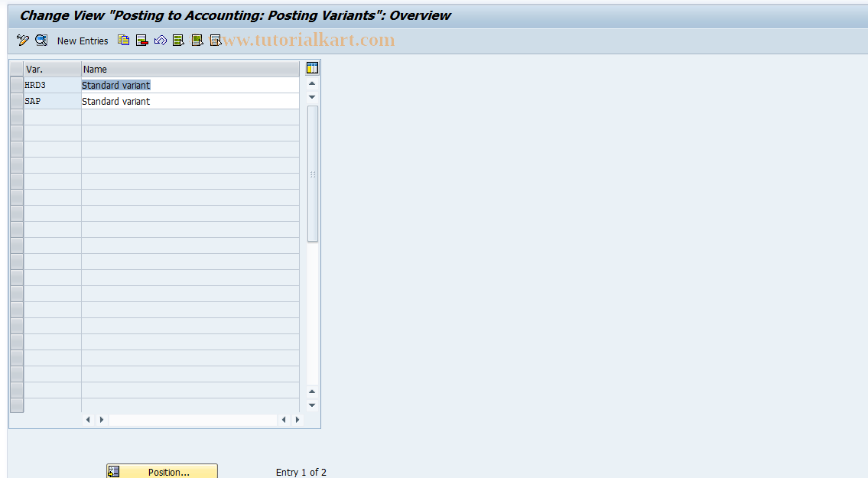Click the top scroll-up arrow of the table
The image size is (868, 478).
tap(312, 83)
